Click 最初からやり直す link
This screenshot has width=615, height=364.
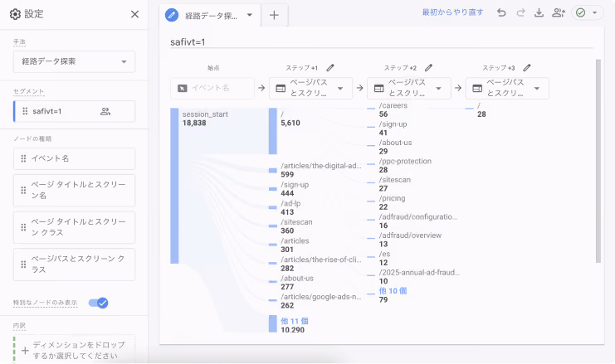(x=452, y=12)
